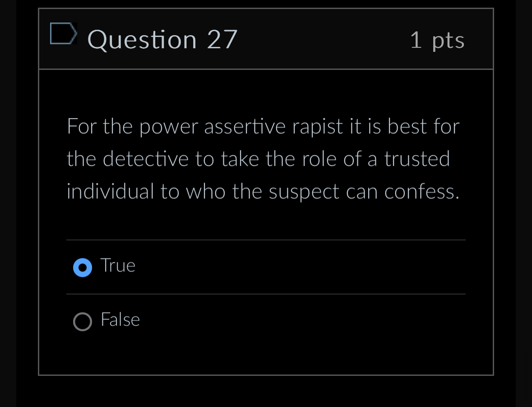
Task: Bookmark this question using the marker icon
Action: 63,33
